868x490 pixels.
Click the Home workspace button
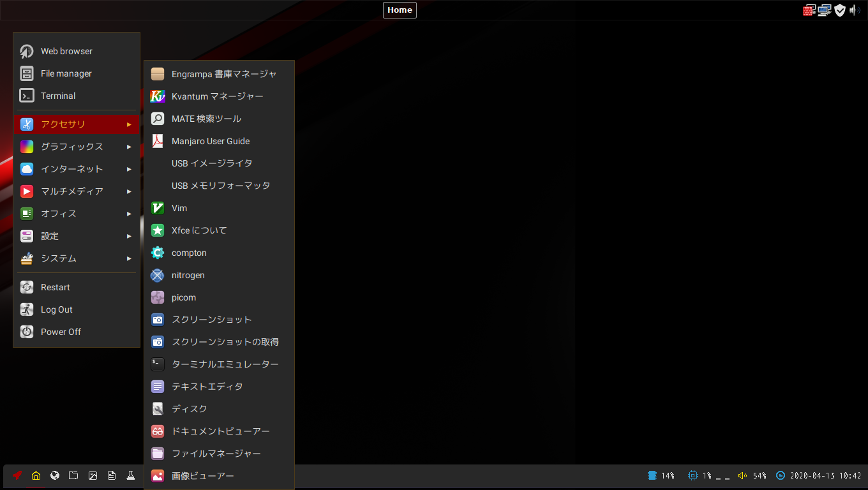point(400,10)
